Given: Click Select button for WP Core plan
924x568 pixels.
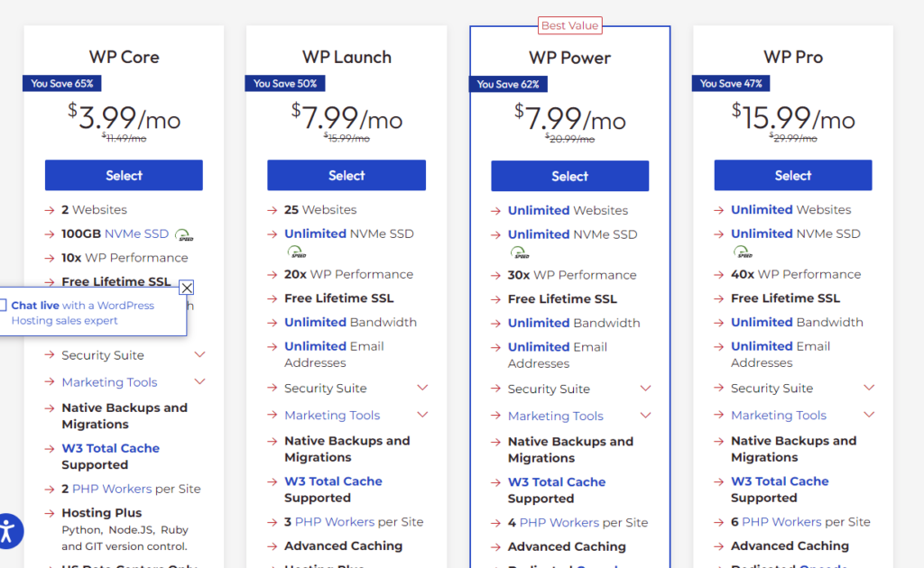Looking at the screenshot, I should point(124,175).
